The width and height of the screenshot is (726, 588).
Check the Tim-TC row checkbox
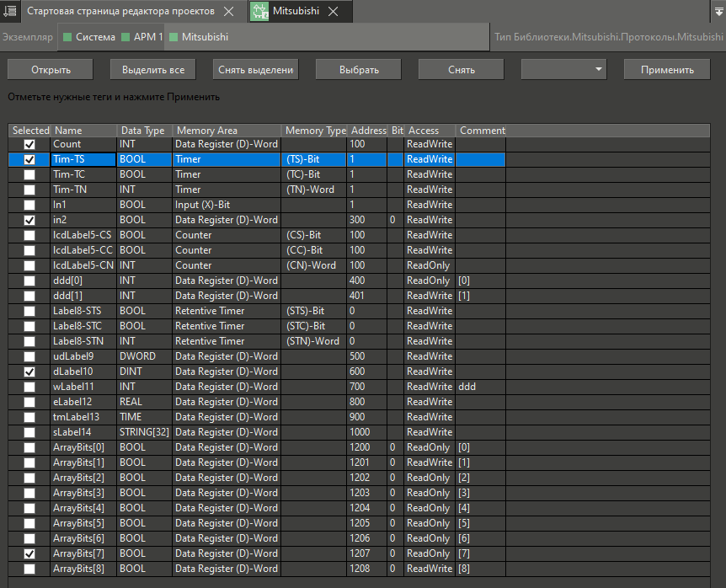click(29, 175)
